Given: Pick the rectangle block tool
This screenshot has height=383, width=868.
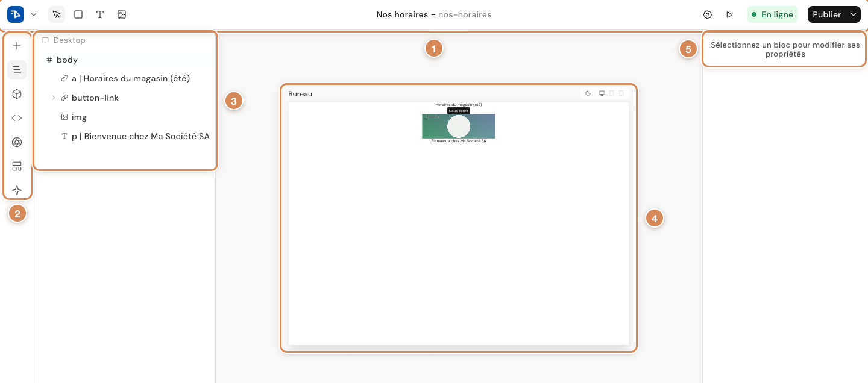Looking at the screenshot, I should pos(78,14).
